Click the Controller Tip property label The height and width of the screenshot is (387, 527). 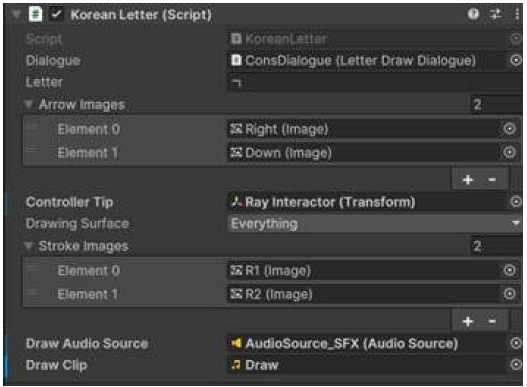pos(70,202)
